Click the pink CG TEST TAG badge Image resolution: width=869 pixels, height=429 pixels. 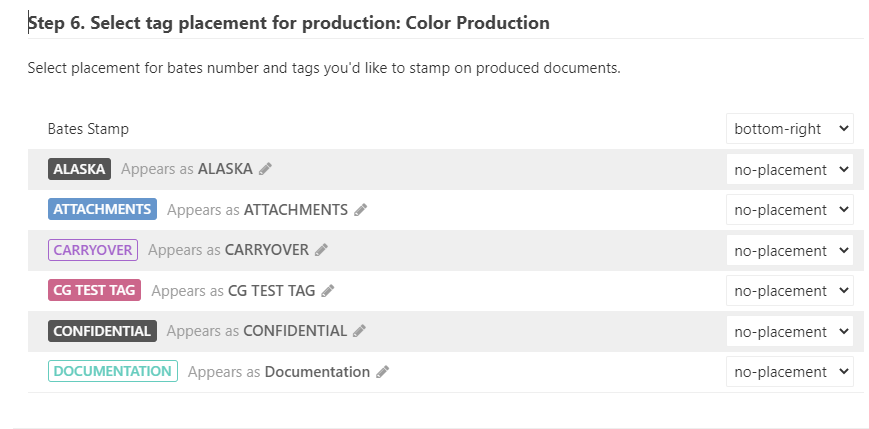[94, 291]
